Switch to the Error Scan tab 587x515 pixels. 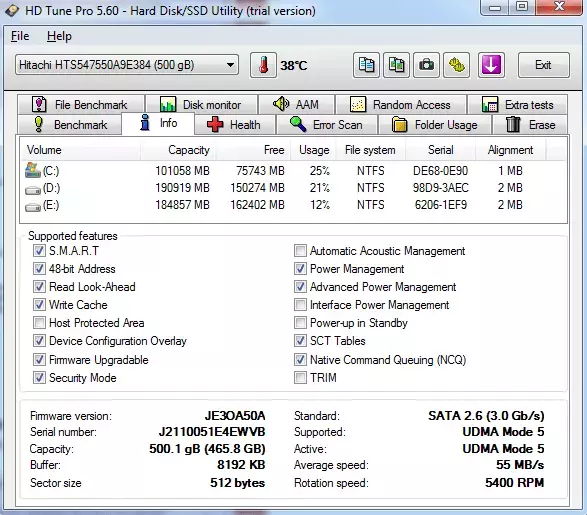click(327, 124)
